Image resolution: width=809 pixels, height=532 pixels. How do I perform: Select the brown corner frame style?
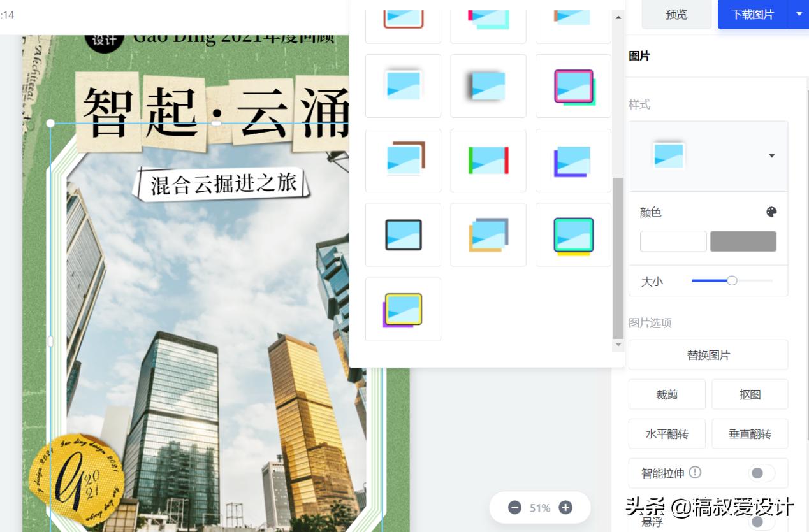coord(403,161)
